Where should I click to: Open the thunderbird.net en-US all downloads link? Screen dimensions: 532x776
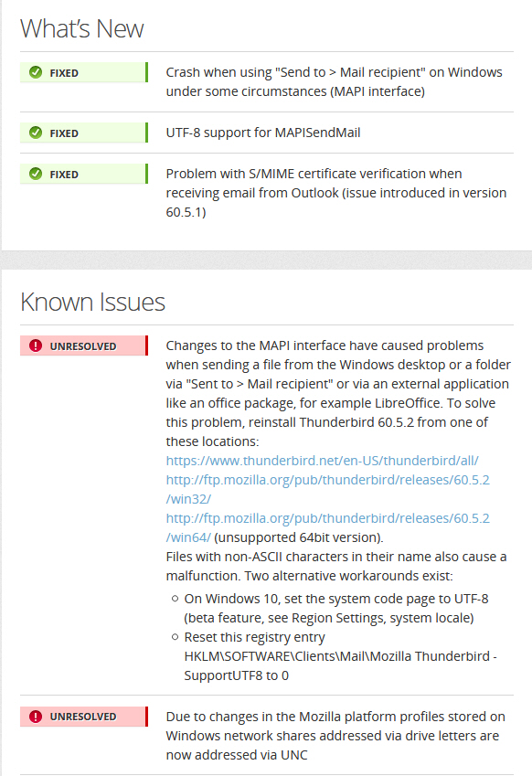click(322, 461)
